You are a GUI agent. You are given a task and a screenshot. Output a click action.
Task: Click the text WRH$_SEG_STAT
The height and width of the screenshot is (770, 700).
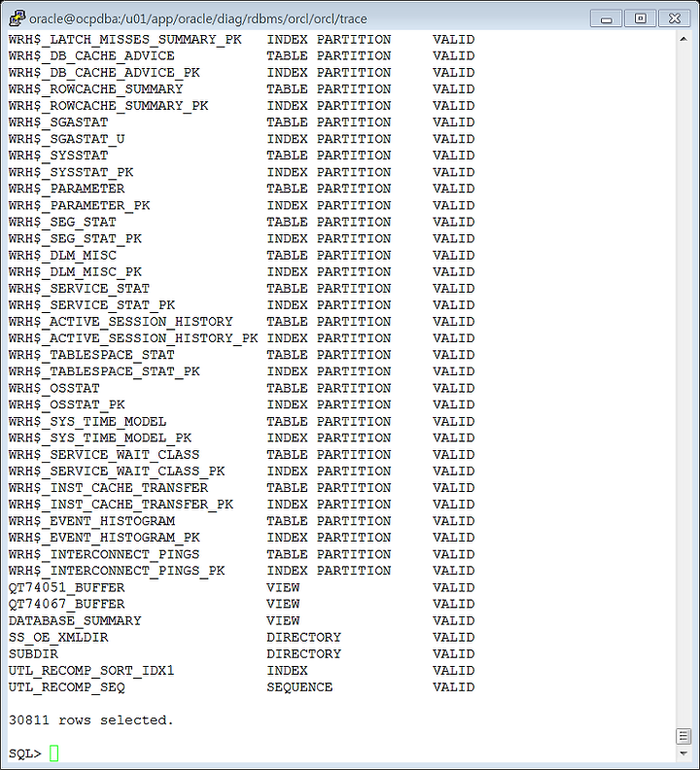click(62, 222)
